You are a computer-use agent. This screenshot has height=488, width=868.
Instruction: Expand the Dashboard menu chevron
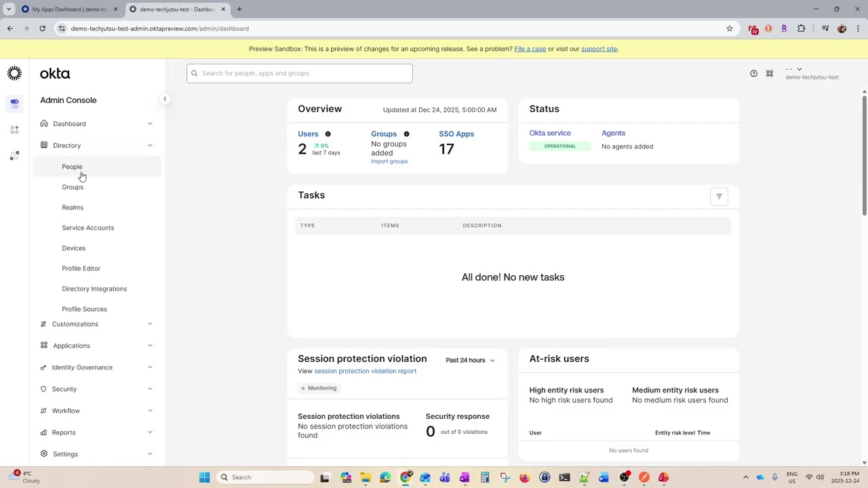[x=150, y=124]
